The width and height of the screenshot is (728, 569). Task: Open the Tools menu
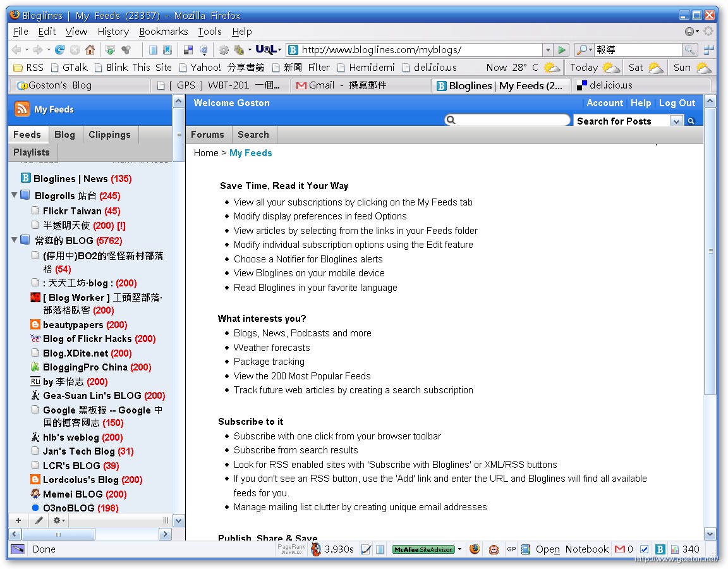click(210, 31)
